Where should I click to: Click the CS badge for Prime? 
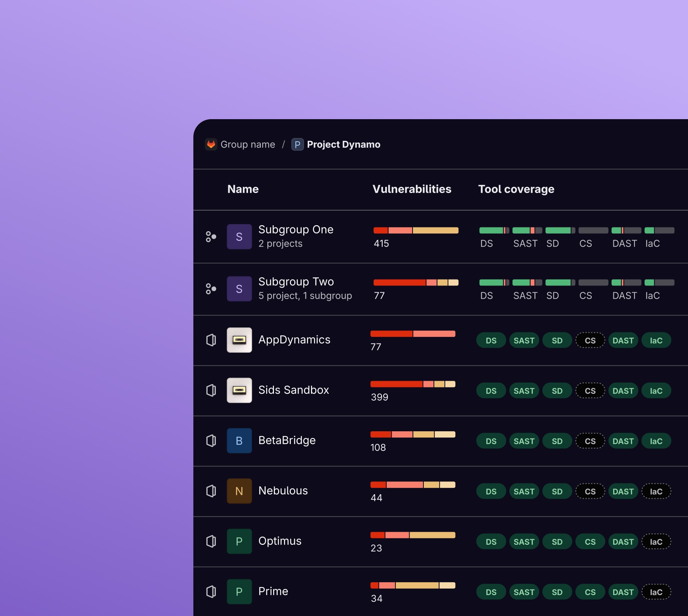point(590,592)
